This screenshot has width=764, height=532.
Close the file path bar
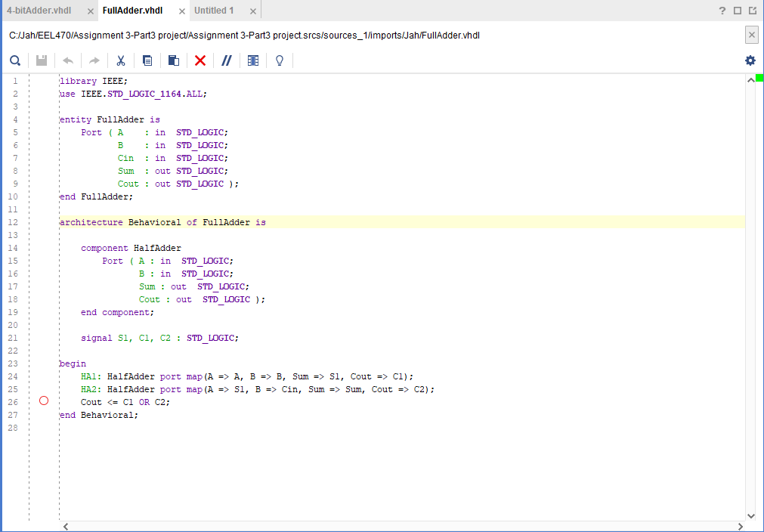(752, 36)
